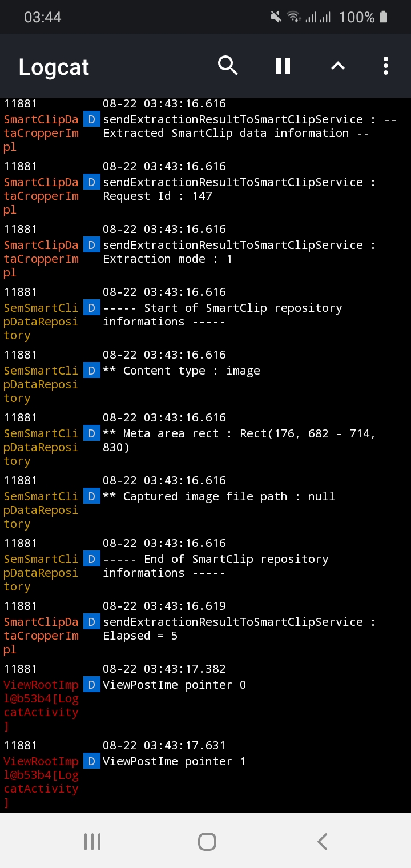This screenshot has width=411, height=868.
Task: Expand the "Meta area rect" log entry
Action: point(240,440)
